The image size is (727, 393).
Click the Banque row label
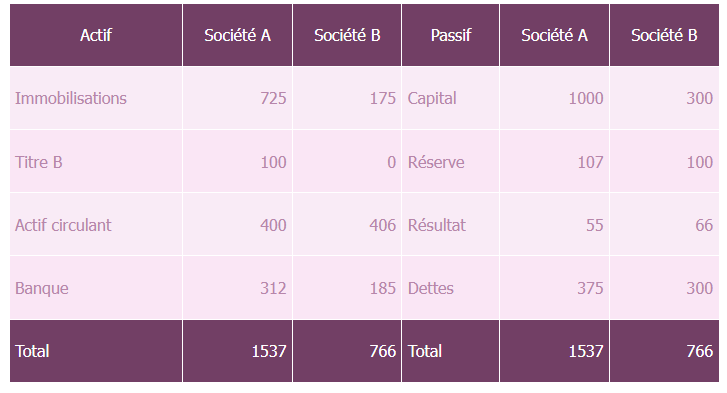tap(96, 288)
